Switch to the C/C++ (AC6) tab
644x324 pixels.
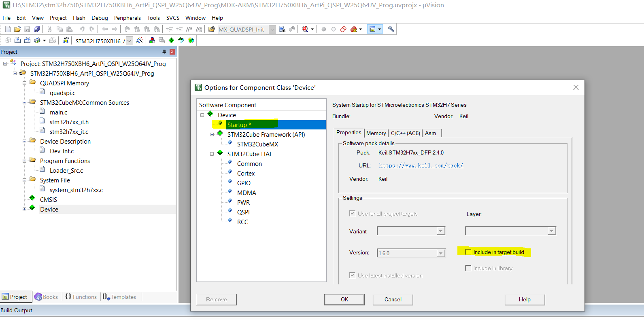[x=405, y=133]
